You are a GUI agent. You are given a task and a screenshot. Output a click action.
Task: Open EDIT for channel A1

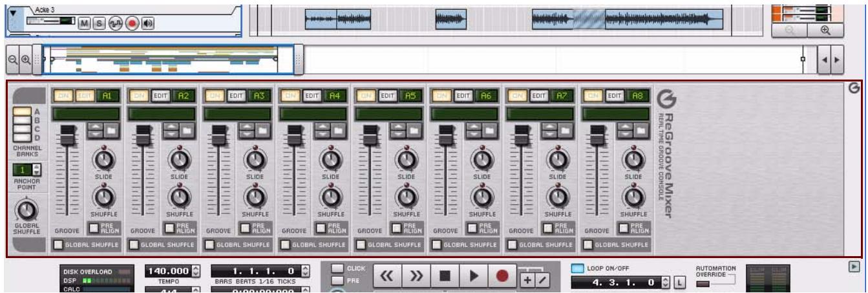point(84,95)
